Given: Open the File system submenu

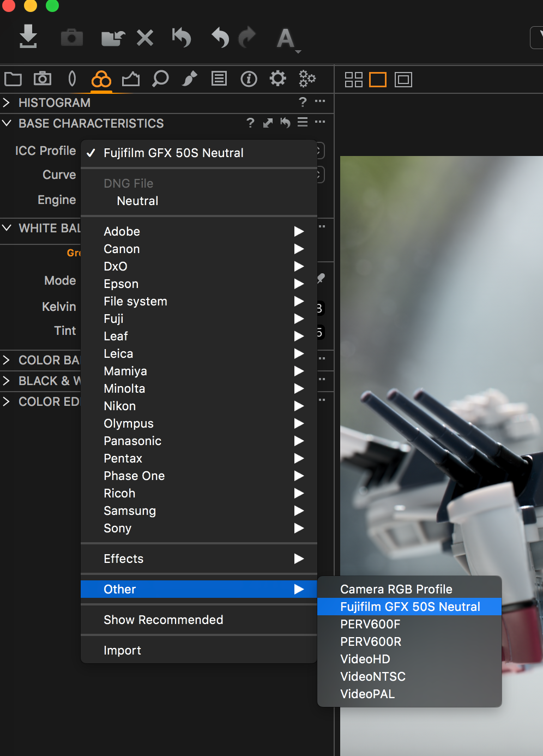Looking at the screenshot, I should 199,301.
